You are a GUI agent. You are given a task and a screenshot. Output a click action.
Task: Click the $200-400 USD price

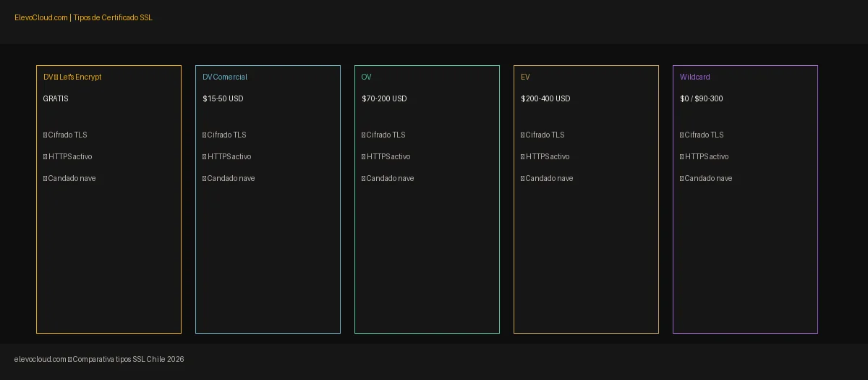pos(545,98)
